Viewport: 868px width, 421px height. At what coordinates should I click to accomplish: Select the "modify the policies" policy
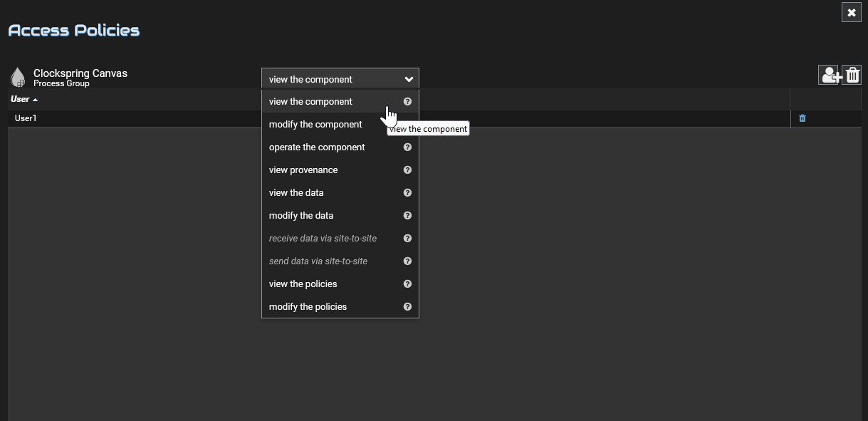308,306
